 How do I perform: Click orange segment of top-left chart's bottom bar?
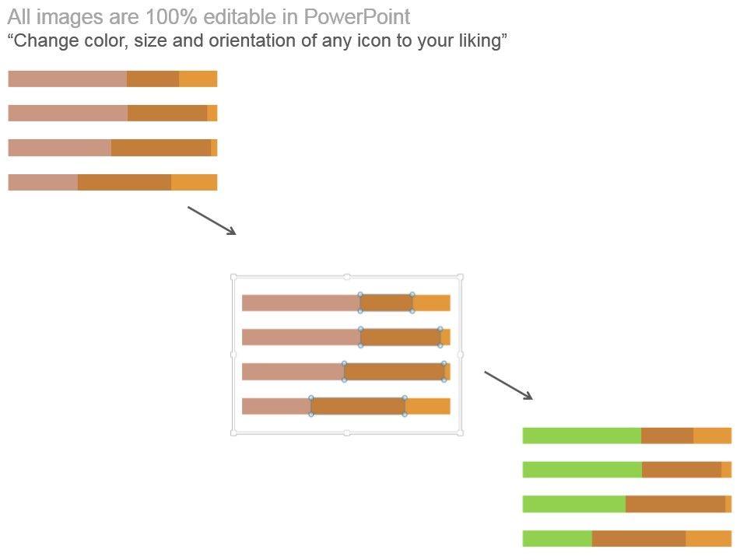click(x=194, y=182)
